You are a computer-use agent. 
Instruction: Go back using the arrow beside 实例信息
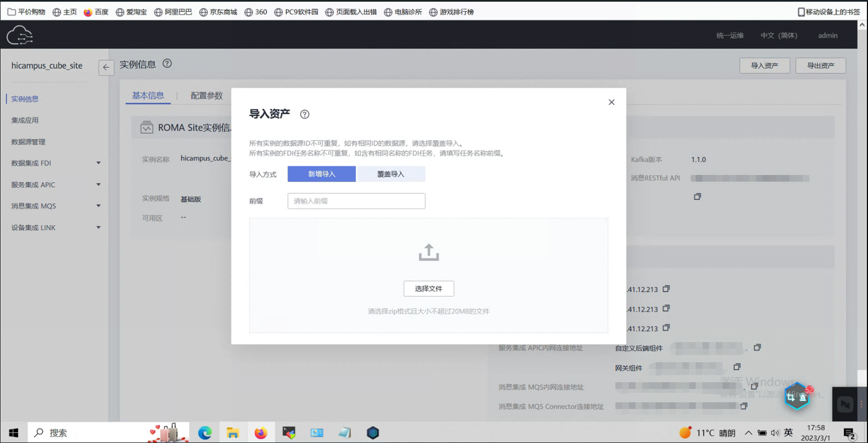pyautogui.click(x=106, y=67)
